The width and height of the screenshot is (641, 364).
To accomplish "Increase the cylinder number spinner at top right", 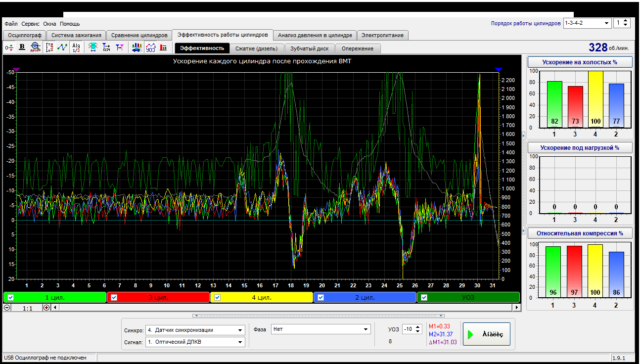I will [626, 21].
